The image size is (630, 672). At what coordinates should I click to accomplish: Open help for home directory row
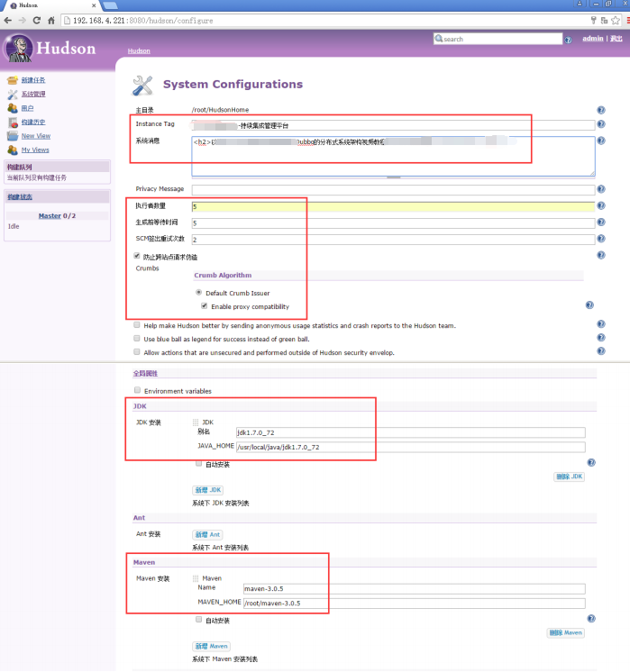click(601, 110)
